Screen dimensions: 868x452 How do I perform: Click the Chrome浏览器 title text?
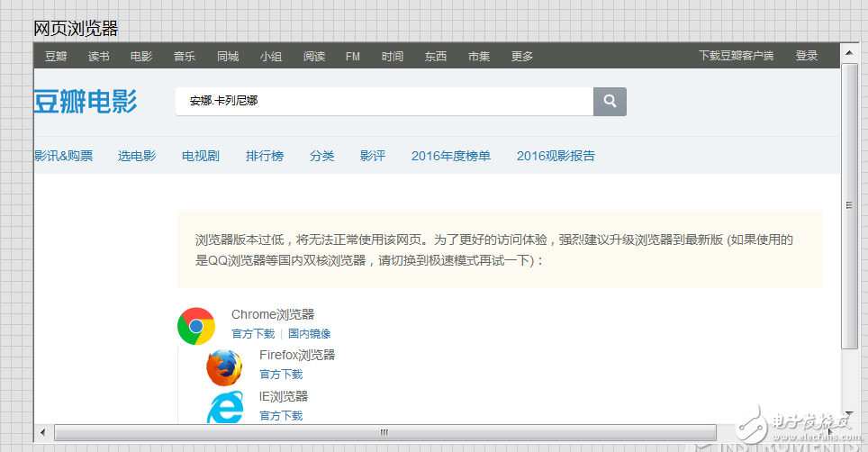click(273, 314)
